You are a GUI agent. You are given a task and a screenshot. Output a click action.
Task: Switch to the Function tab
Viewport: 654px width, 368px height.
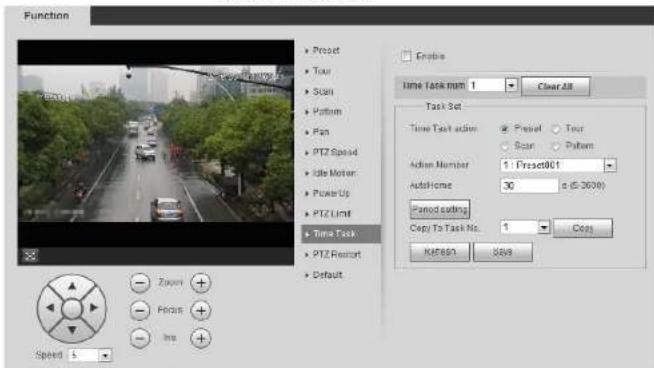[x=47, y=16]
